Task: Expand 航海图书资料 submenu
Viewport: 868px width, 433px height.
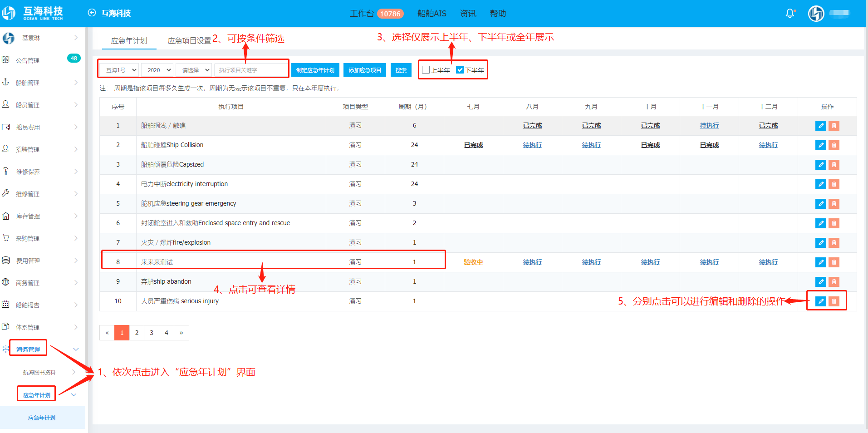Action: (43, 372)
